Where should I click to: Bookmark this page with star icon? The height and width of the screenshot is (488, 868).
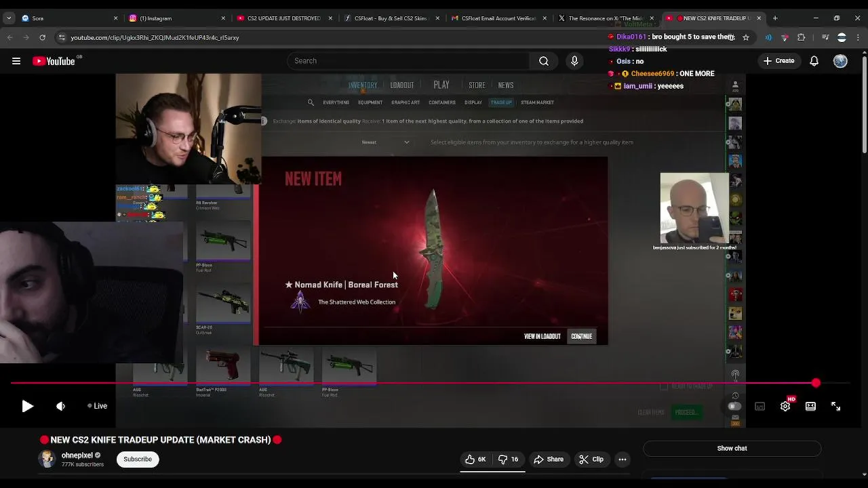746,38
